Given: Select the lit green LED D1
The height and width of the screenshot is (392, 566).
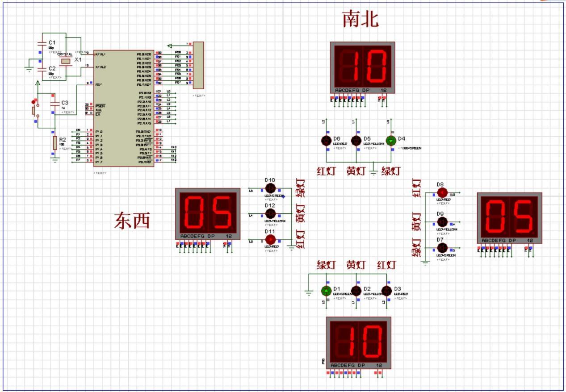Looking at the screenshot, I should click(326, 291).
